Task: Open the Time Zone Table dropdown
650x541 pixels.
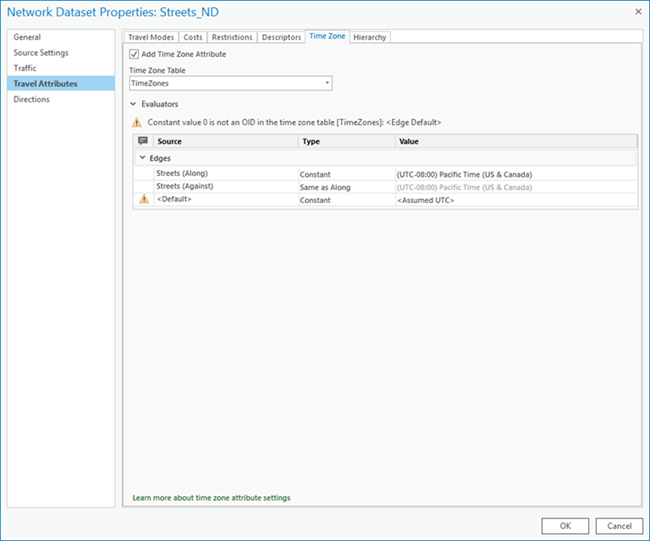Action: point(326,84)
